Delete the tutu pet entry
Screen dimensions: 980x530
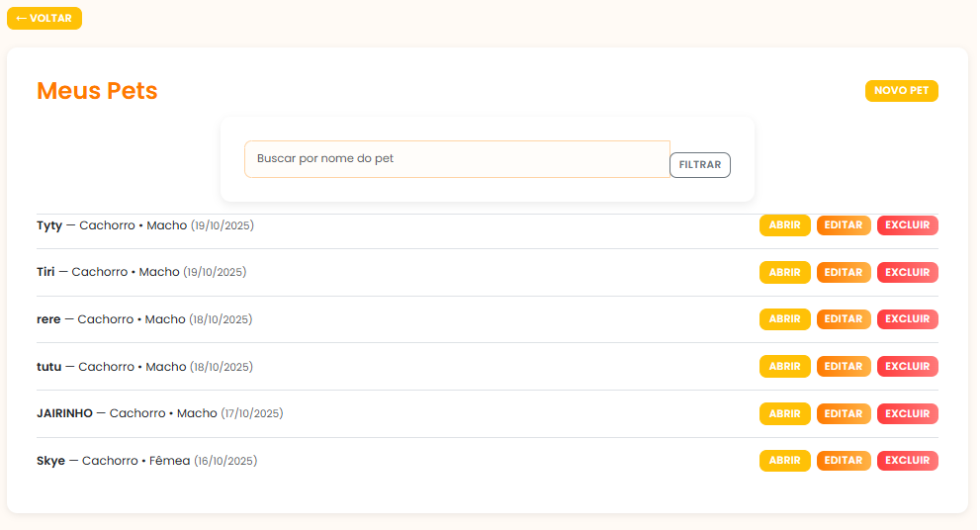[x=907, y=367]
